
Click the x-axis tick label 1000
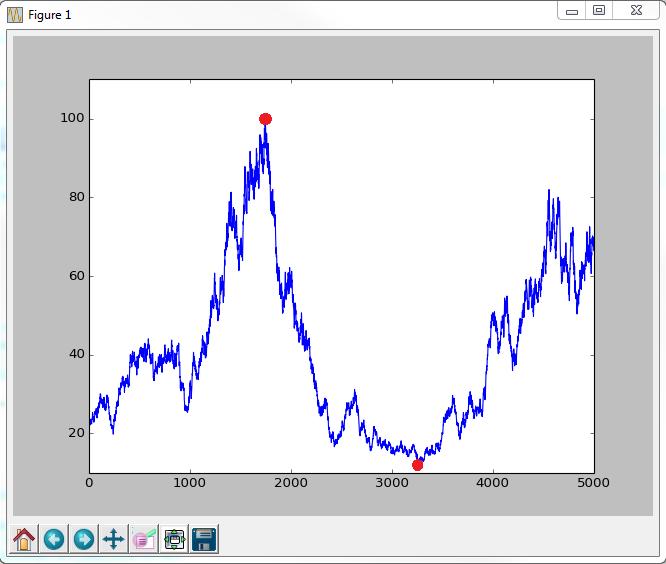click(190, 482)
